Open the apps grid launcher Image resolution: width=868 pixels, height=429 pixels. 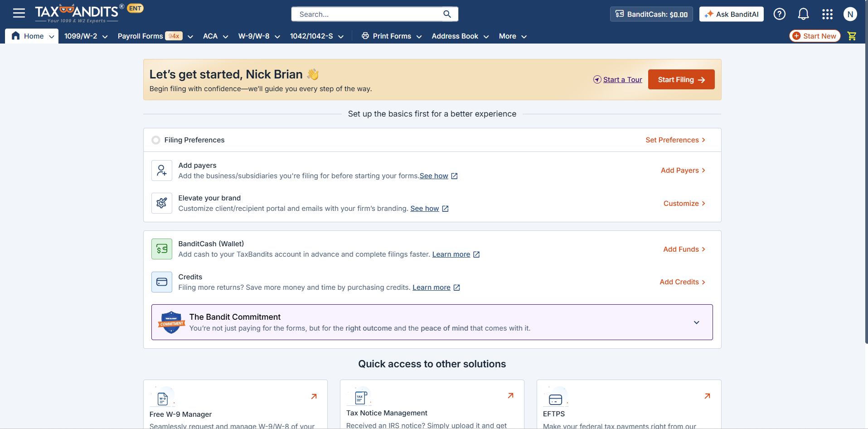pos(827,14)
